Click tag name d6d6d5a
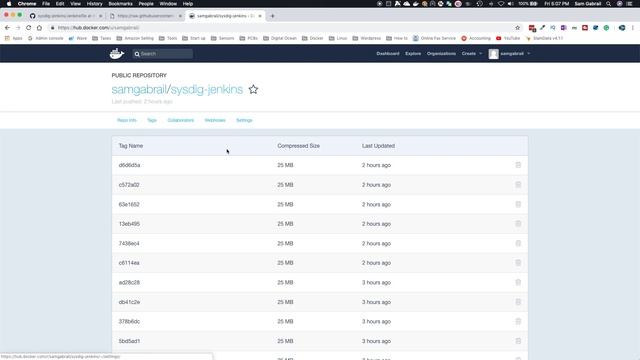Viewport: 640px width, 360px height. click(x=129, y=165)
